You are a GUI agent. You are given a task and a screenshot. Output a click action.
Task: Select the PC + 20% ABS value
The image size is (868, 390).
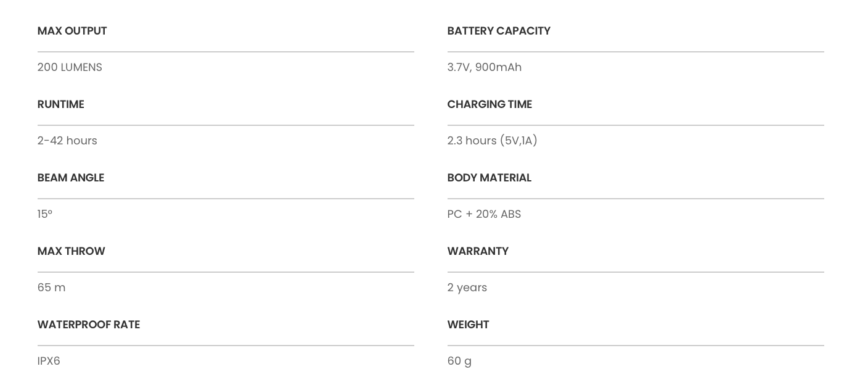coord(484,214)
